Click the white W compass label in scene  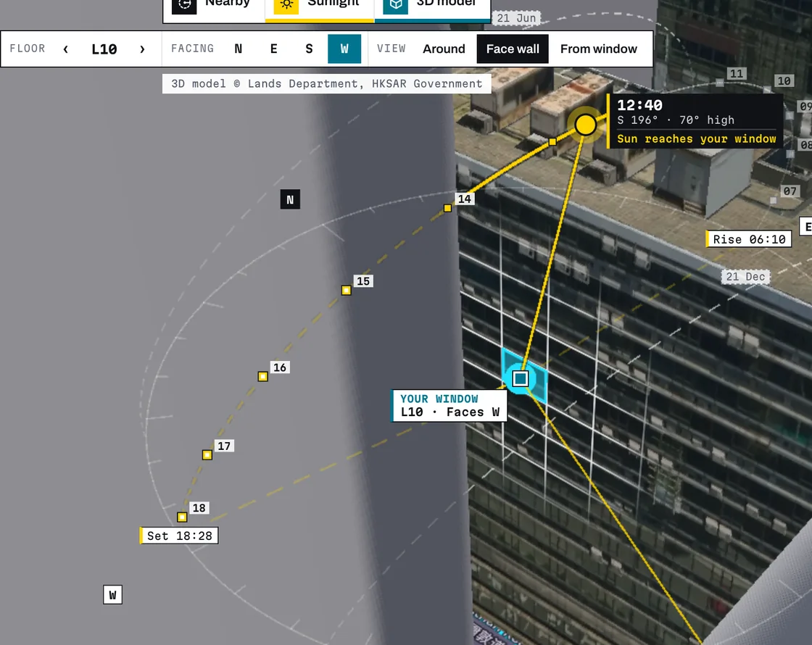(x=112, y=595)
